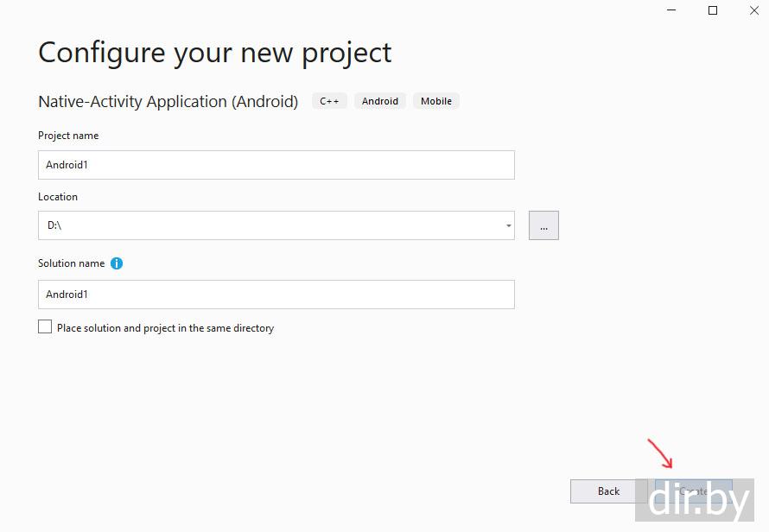Click the info icon beside Solution name
This screenshot has width=769, height=532.
117,263
